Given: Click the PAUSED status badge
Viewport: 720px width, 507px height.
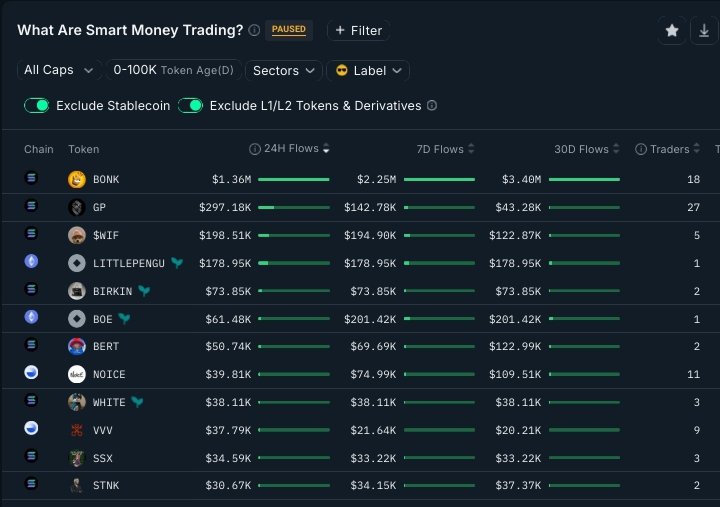Looking at the screenshot, I should (x=289, y=30).
